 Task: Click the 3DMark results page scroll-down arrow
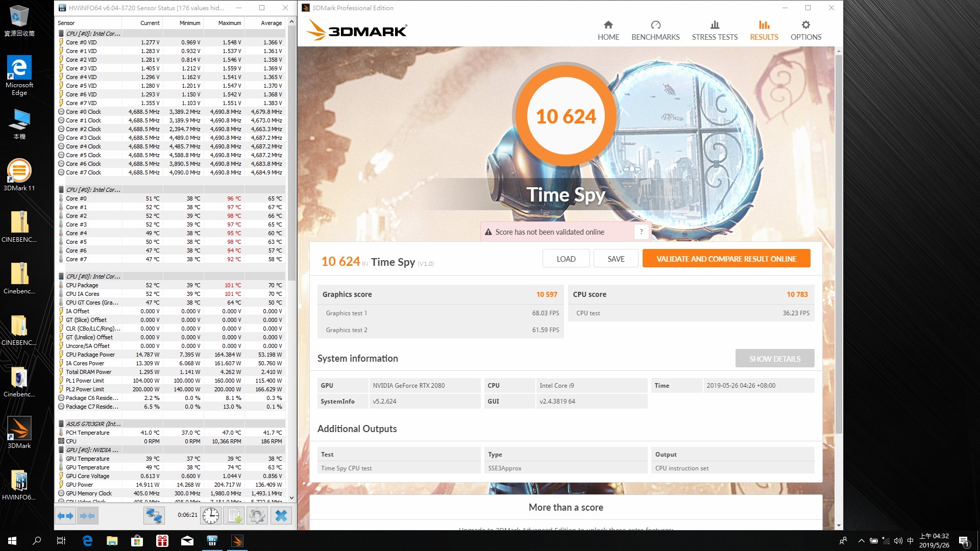point(839,525)
